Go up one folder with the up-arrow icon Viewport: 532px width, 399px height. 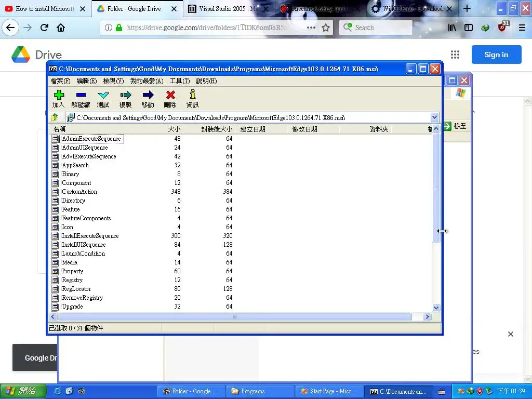click(x=55, y=117)
